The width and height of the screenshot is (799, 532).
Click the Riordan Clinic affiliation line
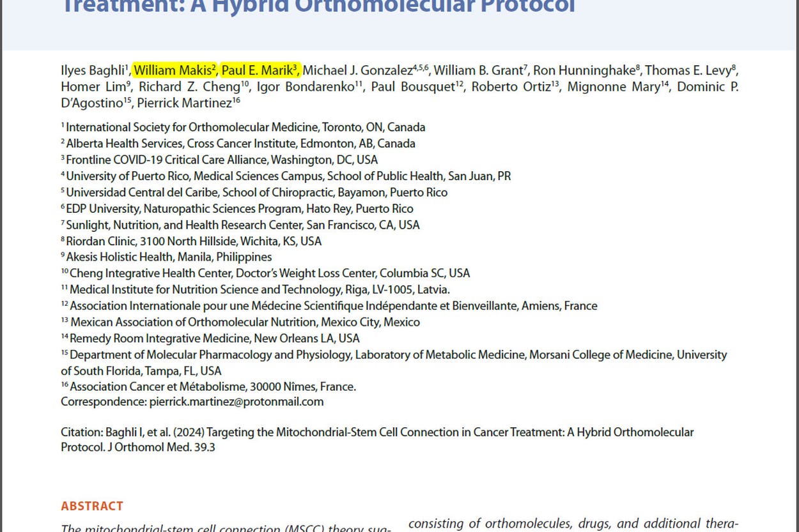pyautogui.click(x=191, y=241)
